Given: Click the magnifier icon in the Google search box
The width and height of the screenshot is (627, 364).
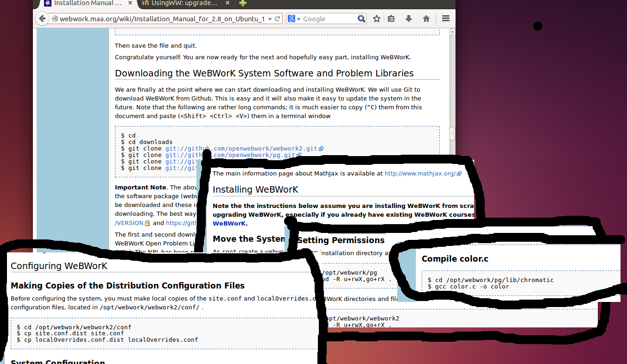Looking at the screenshot, I should click(361, 19).
